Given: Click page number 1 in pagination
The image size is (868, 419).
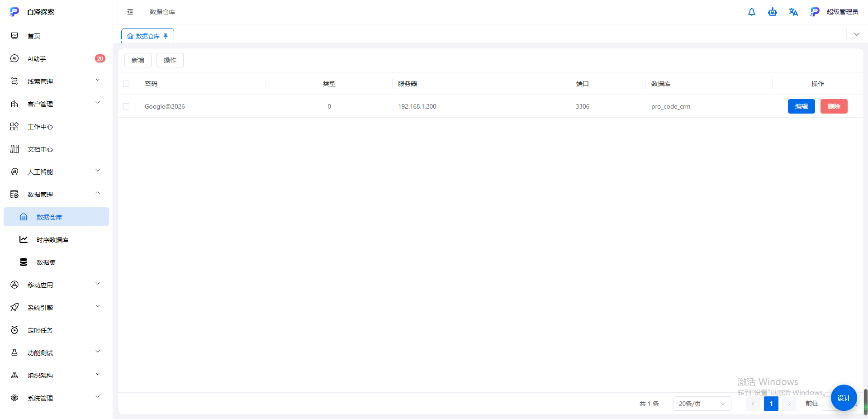Looking at the screenshot, I should pyautogui.click(x=771, y=404).
